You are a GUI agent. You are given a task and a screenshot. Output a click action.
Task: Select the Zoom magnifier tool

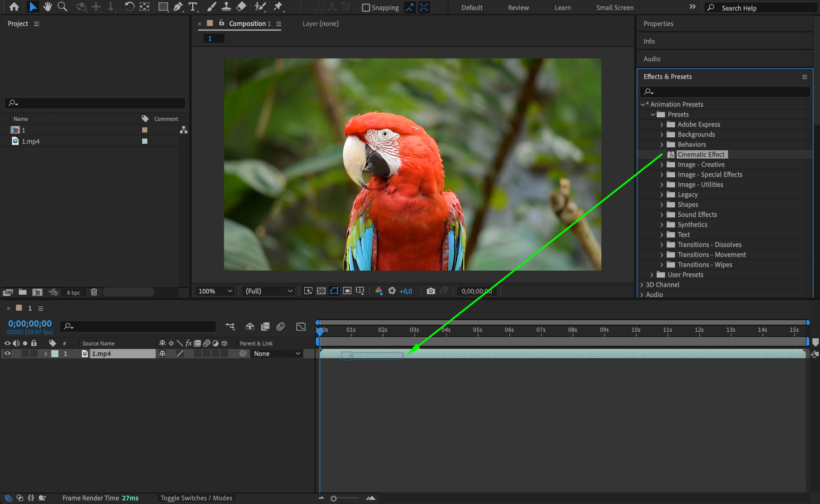point(62,7)
